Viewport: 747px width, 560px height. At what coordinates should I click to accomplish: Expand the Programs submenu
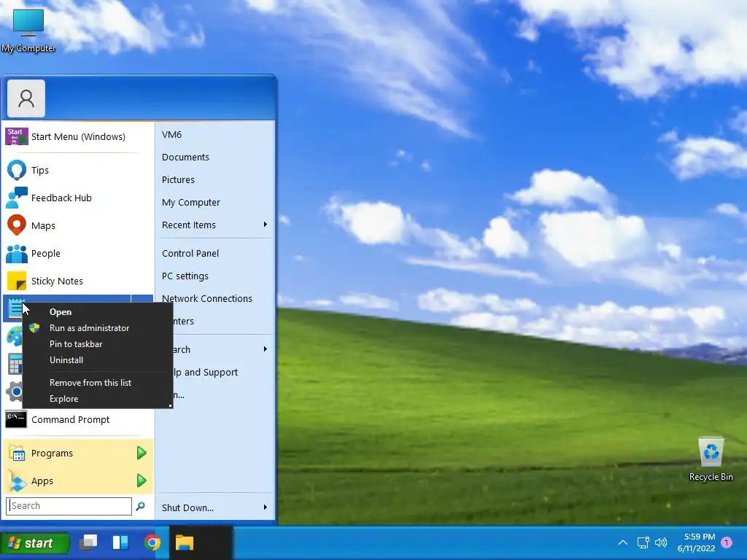pos(79,453)
